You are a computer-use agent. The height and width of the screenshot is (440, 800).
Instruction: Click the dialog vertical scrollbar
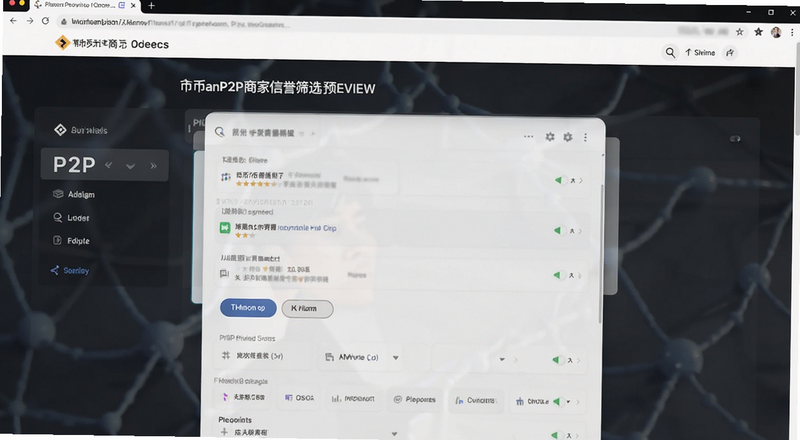click(601, 253)
